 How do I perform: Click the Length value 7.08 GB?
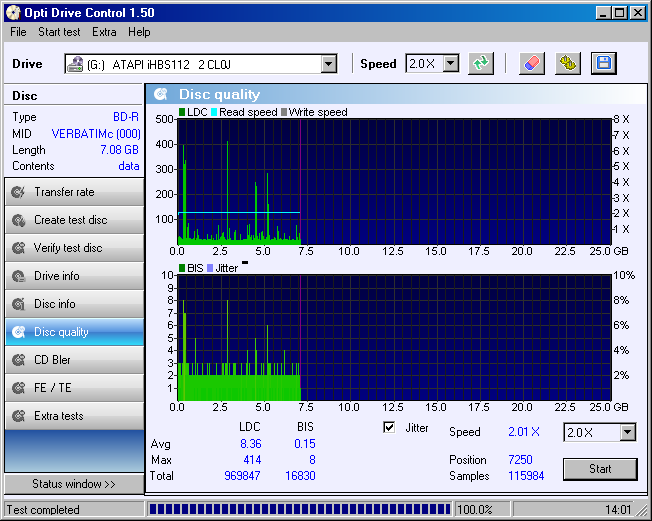pos(120,150)
